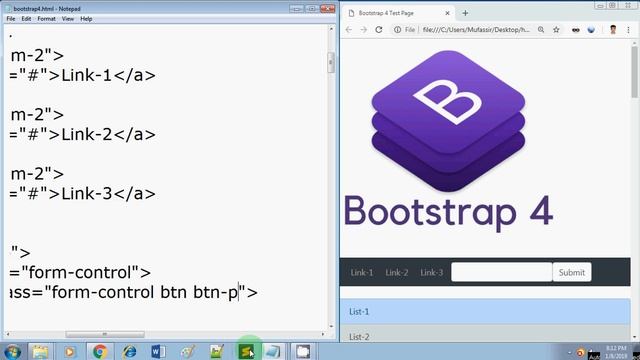Open the Windows Start menu orb
This screenshot has height=360, width=640.
click(x=13, y=351)
